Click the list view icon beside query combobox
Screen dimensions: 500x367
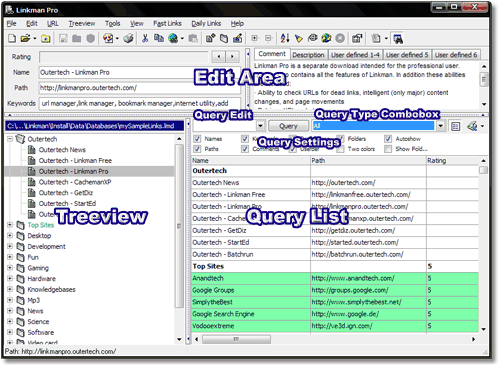456,126
